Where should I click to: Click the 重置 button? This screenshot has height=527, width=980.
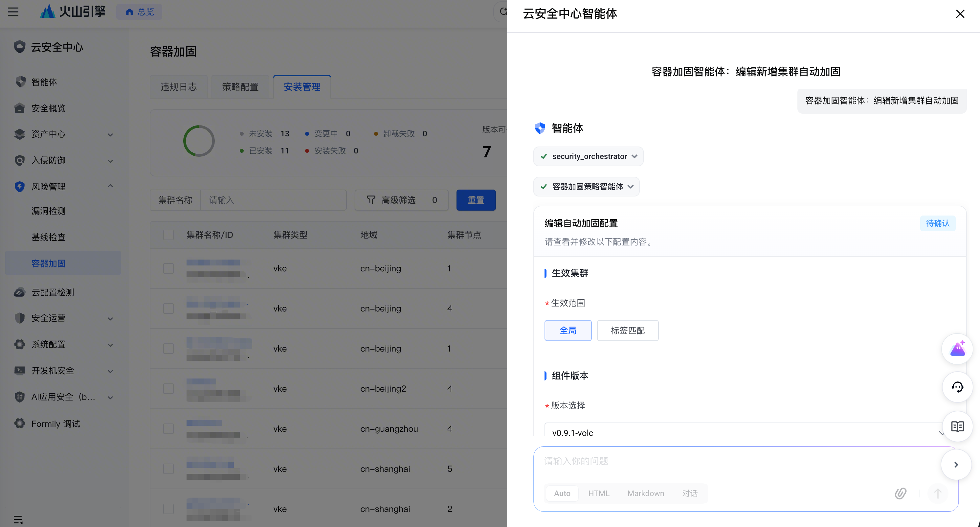pos(476,200)
